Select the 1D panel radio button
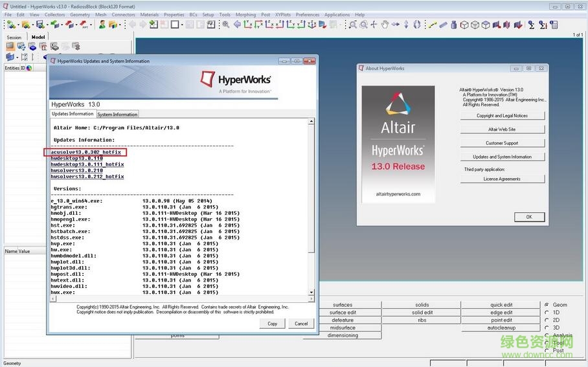 547,313
